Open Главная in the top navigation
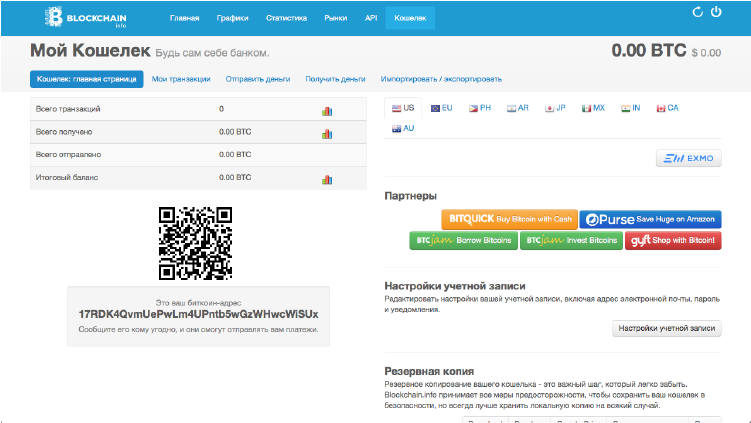Screen dimensions: 751x423 [x=184, y=18]
